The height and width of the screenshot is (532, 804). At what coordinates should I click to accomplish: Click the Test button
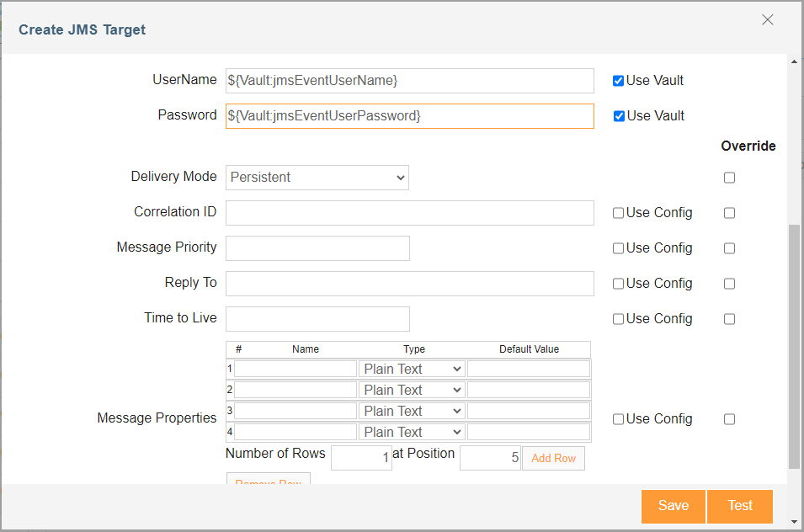click(740, 507)
